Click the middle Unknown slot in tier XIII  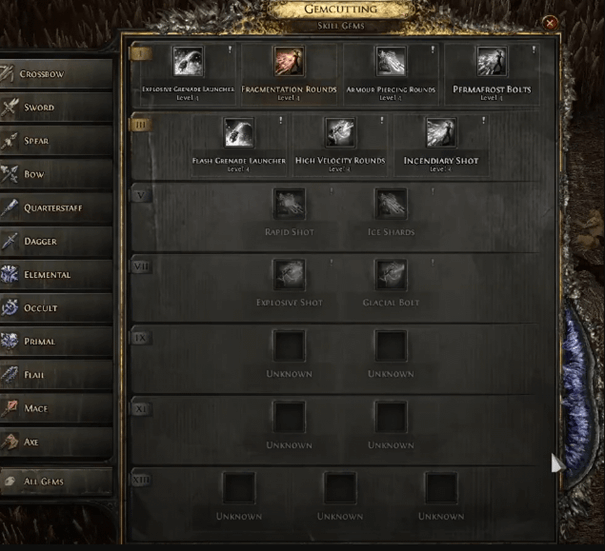tap(340, 488)
